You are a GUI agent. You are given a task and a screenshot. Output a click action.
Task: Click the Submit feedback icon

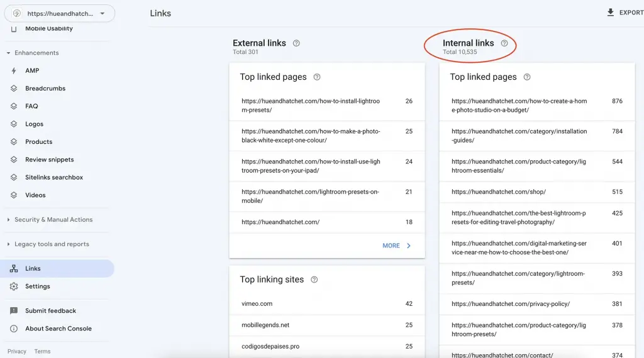click(14, 311)
